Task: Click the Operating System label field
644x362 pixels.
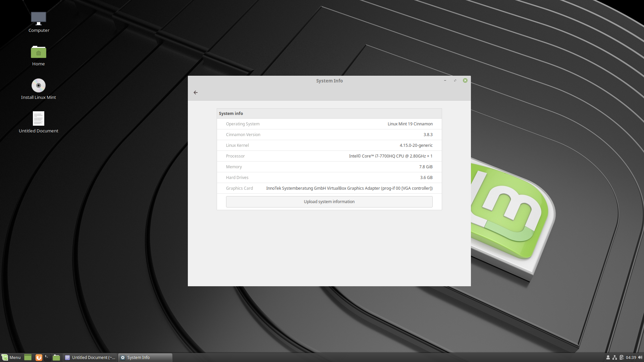Action: [243, 124]
